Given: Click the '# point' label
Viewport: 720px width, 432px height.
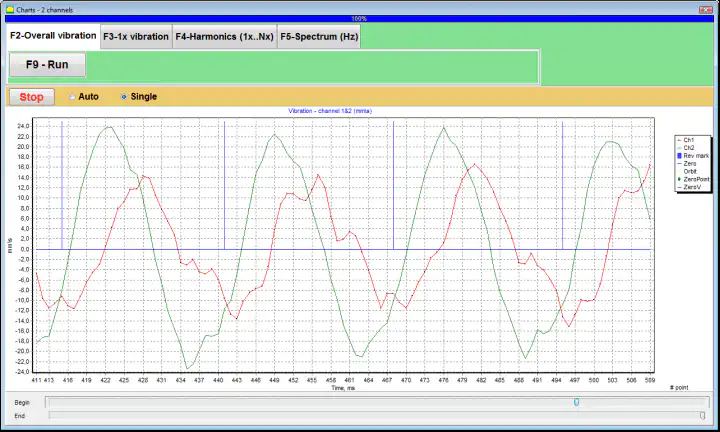Looking at the screenshot, I should coord(679,387).
